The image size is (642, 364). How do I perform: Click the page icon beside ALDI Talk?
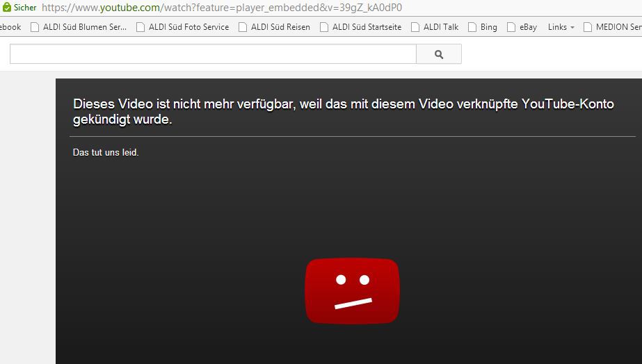coord(415,27)
